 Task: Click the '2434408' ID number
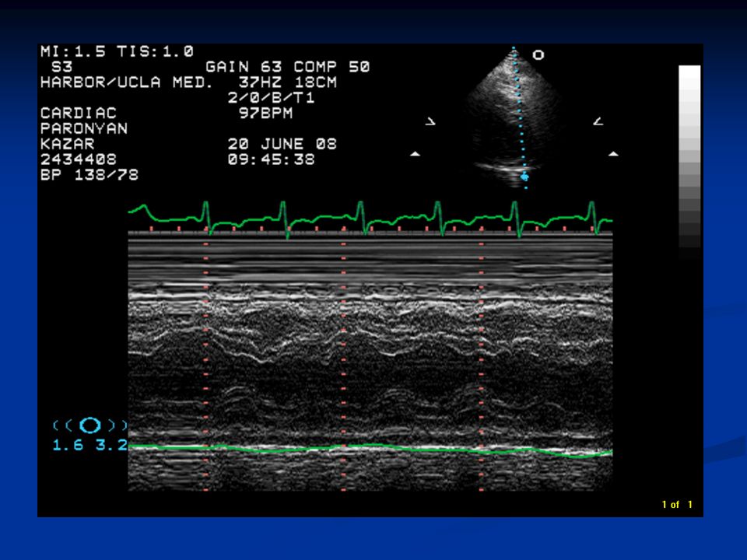79,159
